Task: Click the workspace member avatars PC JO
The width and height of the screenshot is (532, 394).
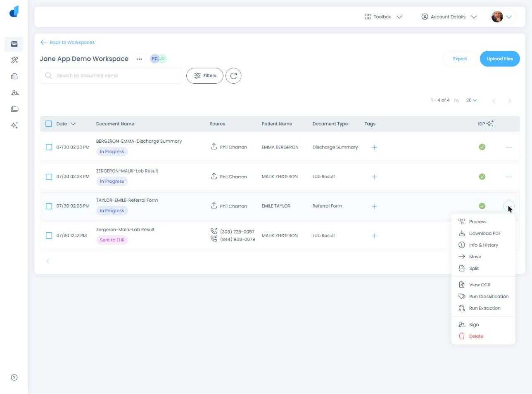Action: [158, 59]
